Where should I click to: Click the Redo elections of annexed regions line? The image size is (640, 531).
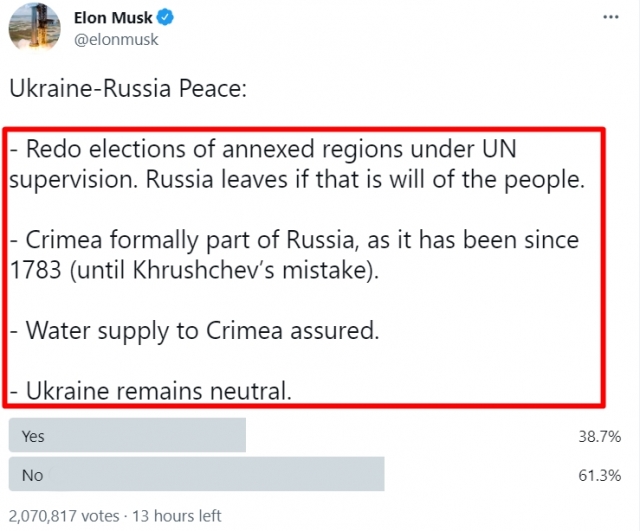[263, 149]
